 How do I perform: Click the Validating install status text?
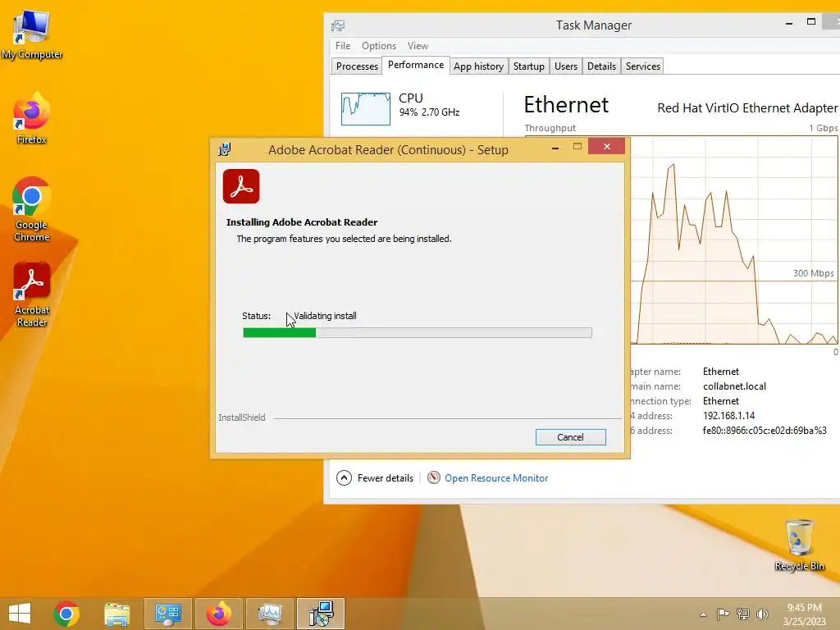325,316
